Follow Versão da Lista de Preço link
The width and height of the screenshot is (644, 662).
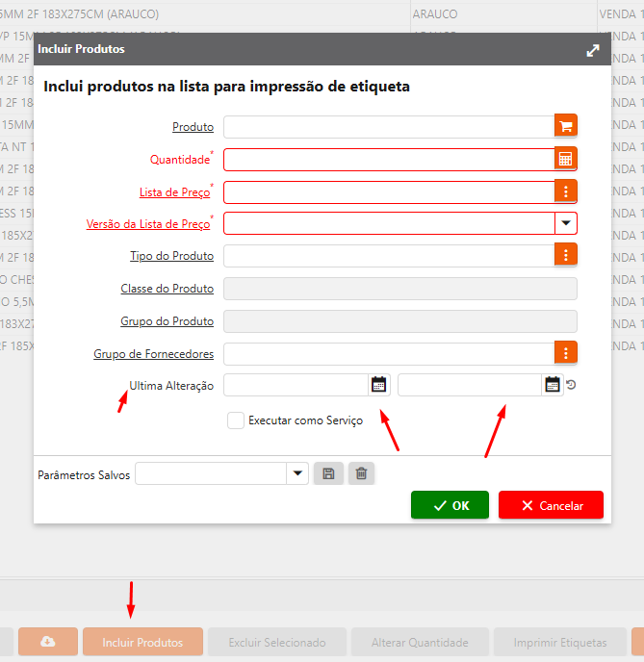point(148,224)
